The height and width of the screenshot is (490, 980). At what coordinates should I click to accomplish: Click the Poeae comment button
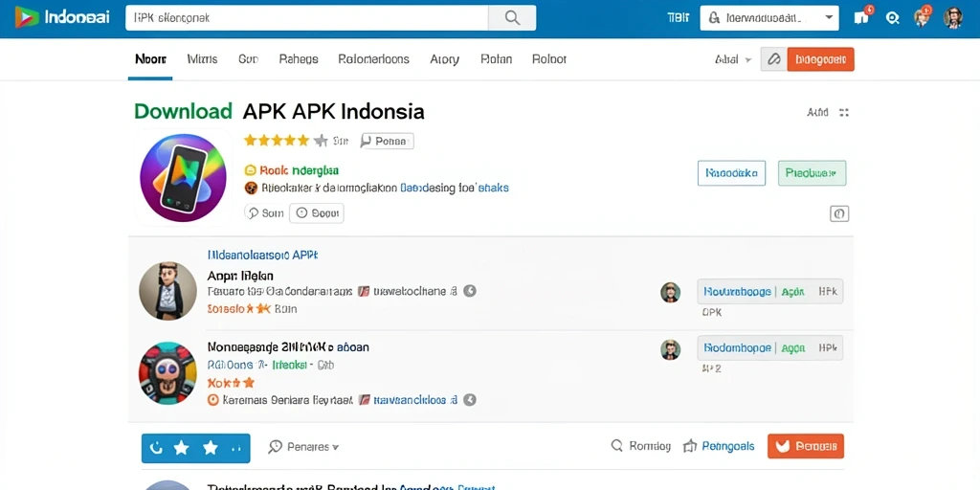pos(387,142)
